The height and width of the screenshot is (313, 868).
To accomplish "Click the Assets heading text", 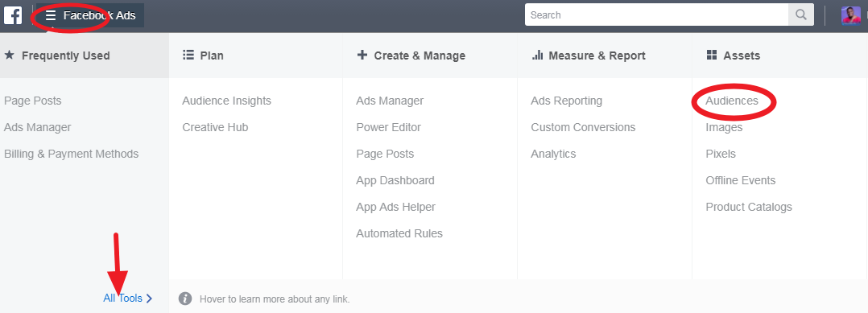I will pos(742,56).
